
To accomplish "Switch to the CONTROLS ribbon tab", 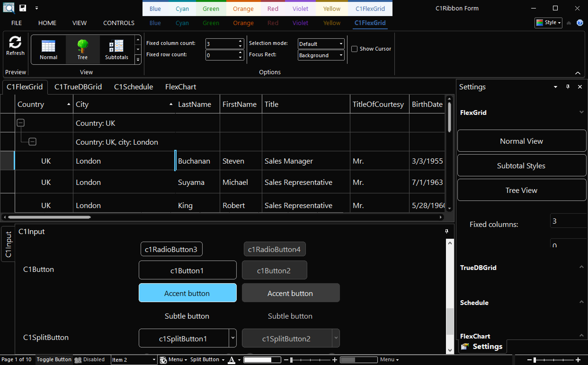I will tap(119, 23).
